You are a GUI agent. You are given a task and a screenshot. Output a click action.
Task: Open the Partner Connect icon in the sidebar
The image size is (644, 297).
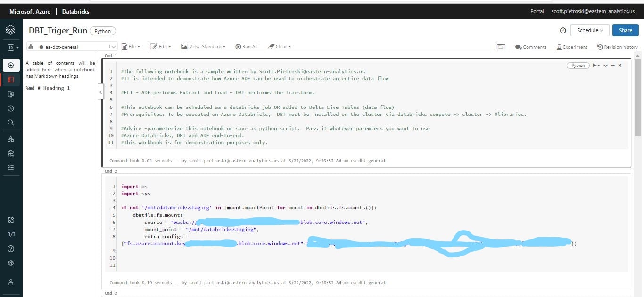[x=11, y=220]
